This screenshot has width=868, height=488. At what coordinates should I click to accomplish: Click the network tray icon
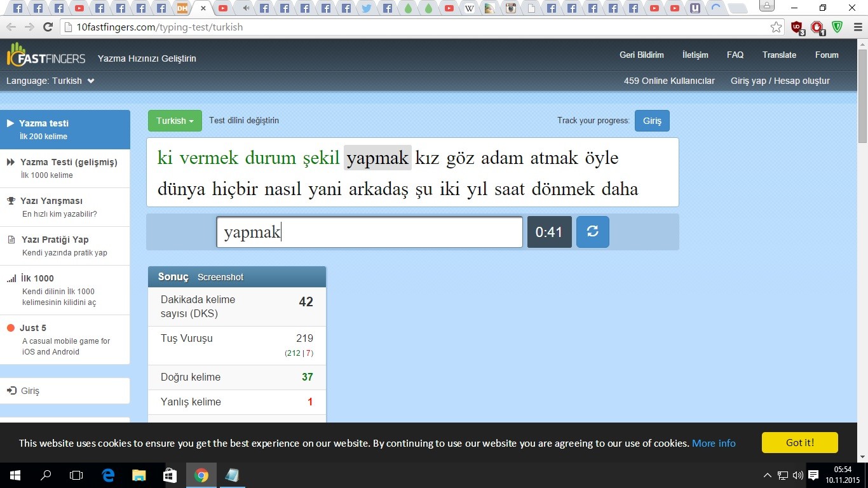[783, 475]
